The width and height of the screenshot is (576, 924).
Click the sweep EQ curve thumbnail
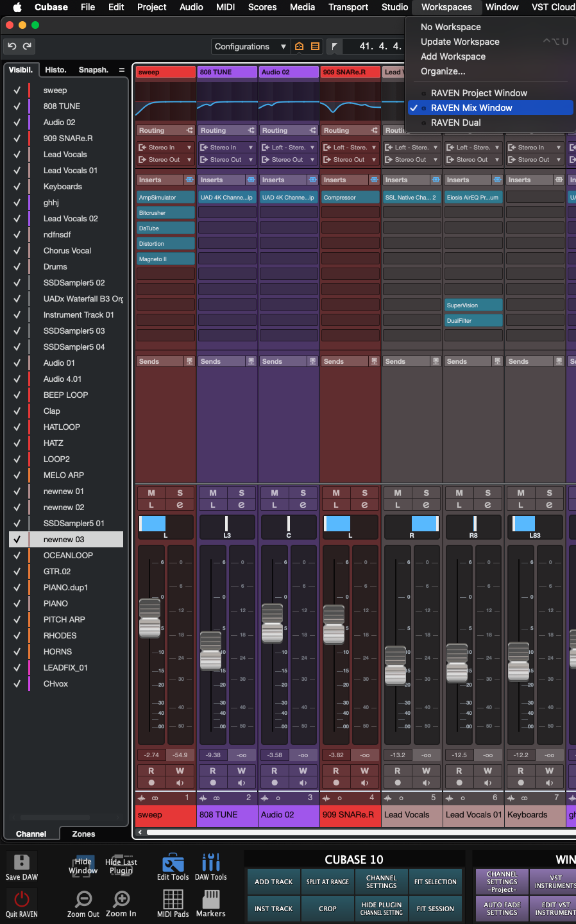(x=165, y=101)
